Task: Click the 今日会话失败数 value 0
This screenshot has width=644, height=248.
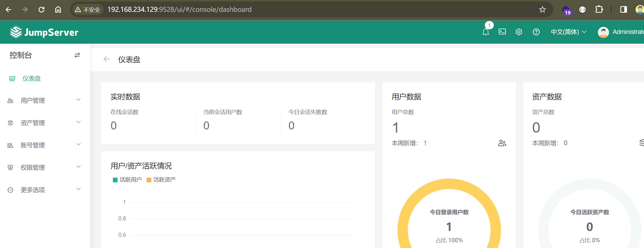Action: [x=291, y=125]
